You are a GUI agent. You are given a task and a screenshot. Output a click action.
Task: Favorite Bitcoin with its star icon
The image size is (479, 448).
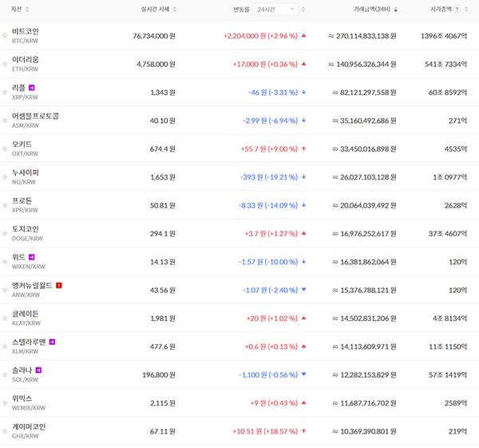click(x=5, y=36)
